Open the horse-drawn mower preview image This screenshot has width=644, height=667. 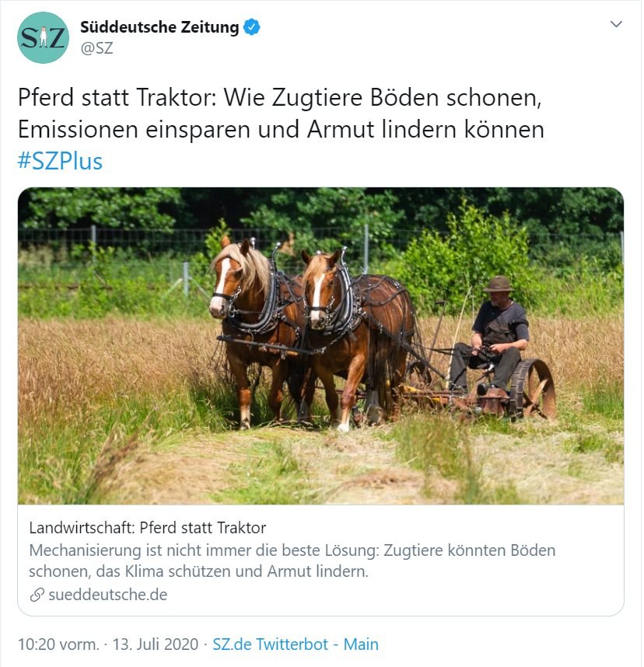(x=320, y=346)
